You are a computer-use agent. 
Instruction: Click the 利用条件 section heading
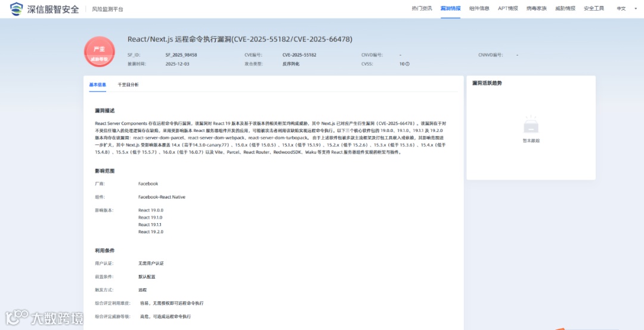105,251
